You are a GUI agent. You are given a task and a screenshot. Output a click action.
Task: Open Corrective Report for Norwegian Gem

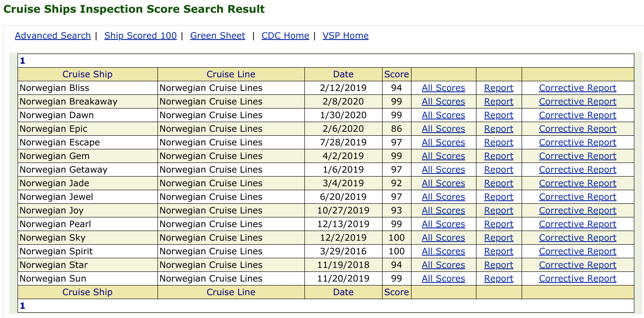click(x=577, y=155)
